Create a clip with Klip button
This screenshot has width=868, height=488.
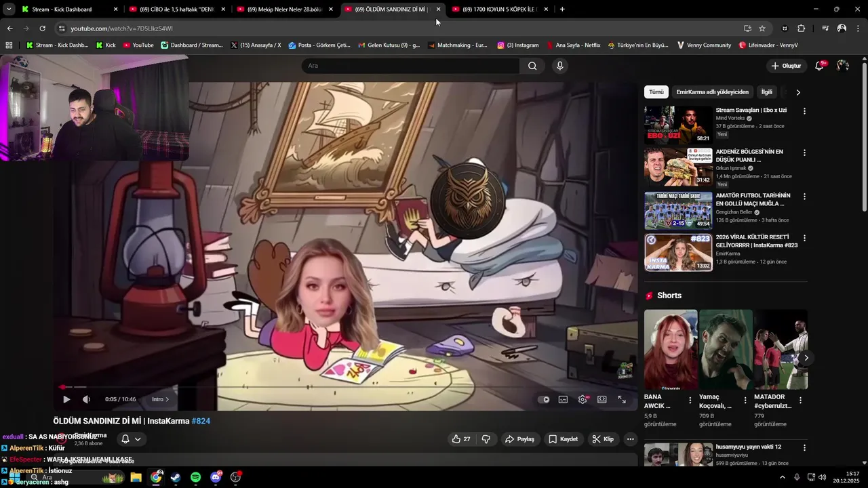point(603,439)
